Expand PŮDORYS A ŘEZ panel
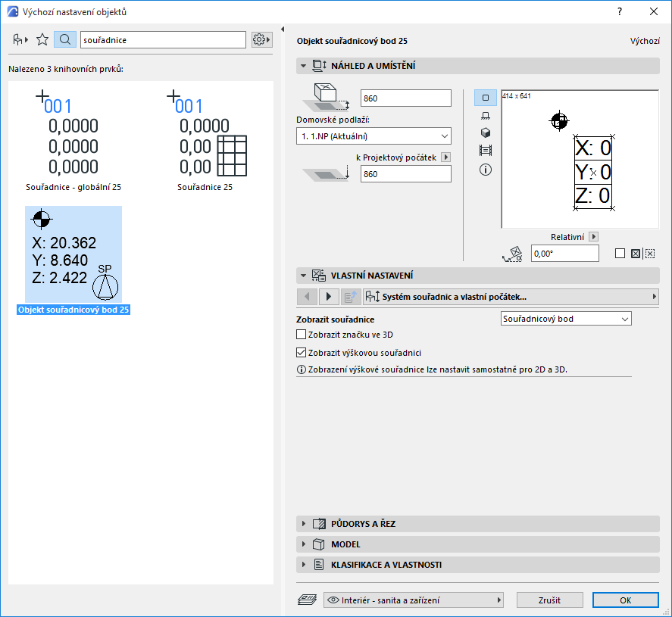672x617 pixels. pos(304,523)
